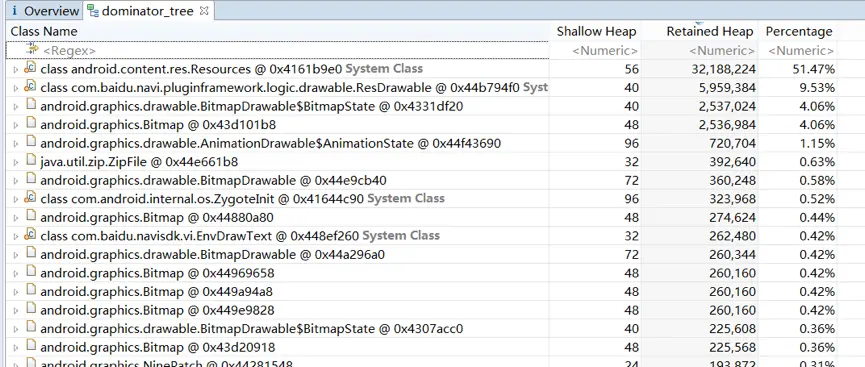
Task: Click object icon of BitmapDrawable$BitmapState @ 0x4331df20
Action: click(x=31, y=105)
